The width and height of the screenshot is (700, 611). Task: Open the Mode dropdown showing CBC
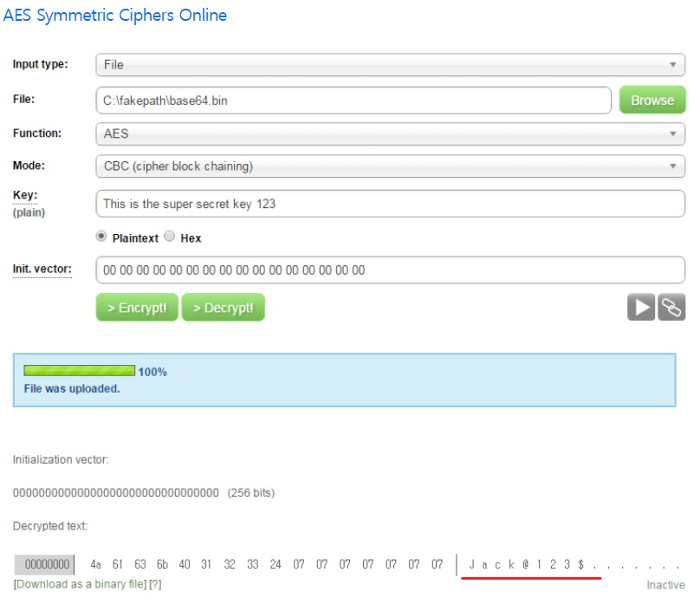pos(390,166)
